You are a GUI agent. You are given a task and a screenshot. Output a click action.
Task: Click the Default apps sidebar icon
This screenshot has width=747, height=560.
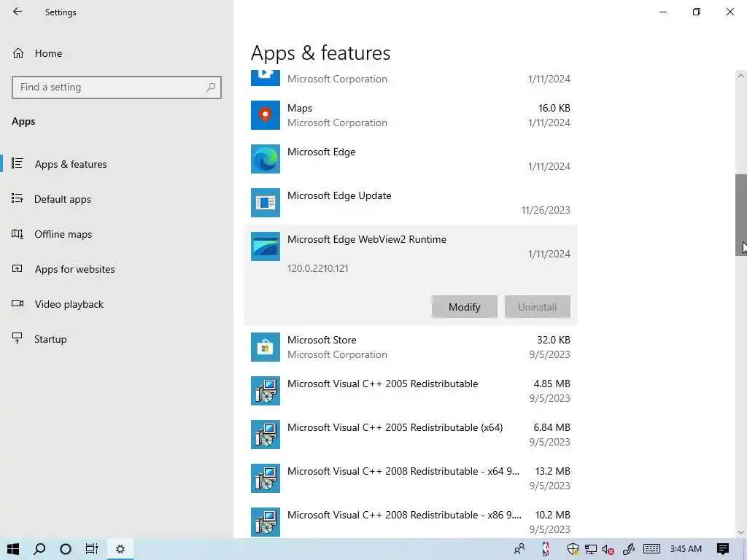[x=18, y=198]
